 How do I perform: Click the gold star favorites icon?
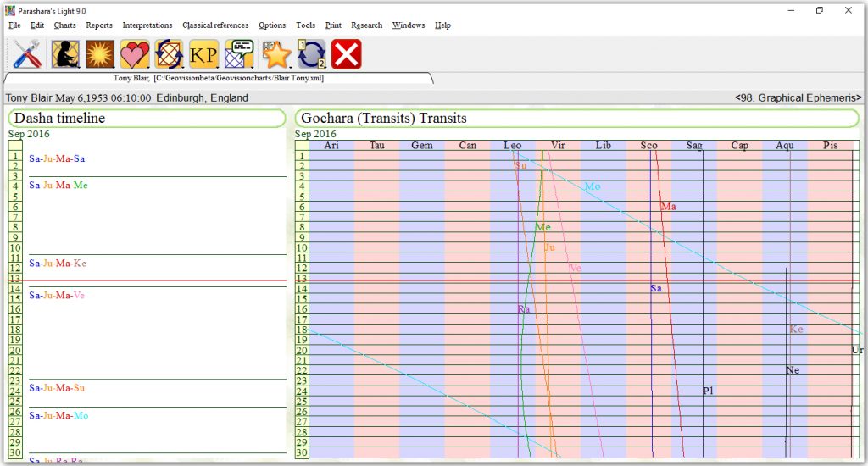(276, 55)
